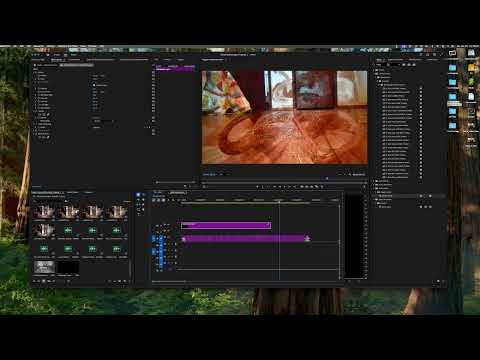Select the Razor tool

tap(144, 200)
